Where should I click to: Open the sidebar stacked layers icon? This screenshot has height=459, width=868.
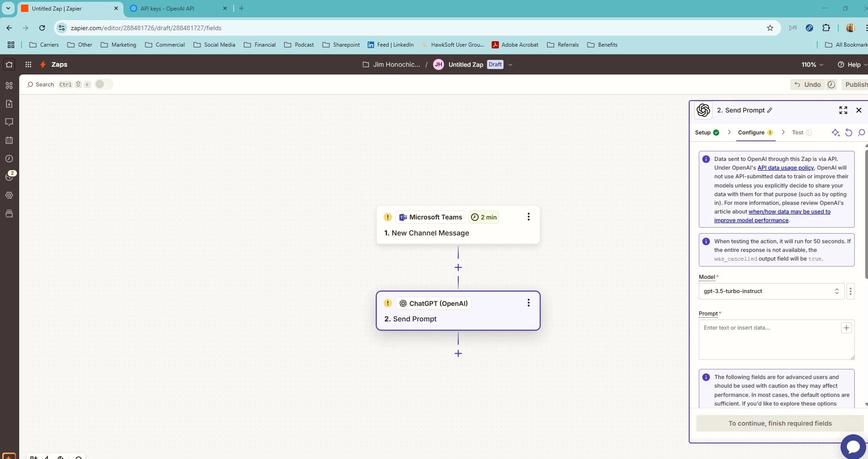(x=9, y=213)
